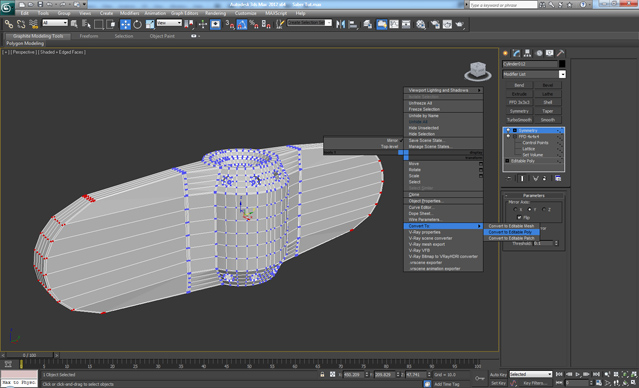Choose Rectangular Selection Region tool
The image size is (639, 388).
click(x=98, y=24)
